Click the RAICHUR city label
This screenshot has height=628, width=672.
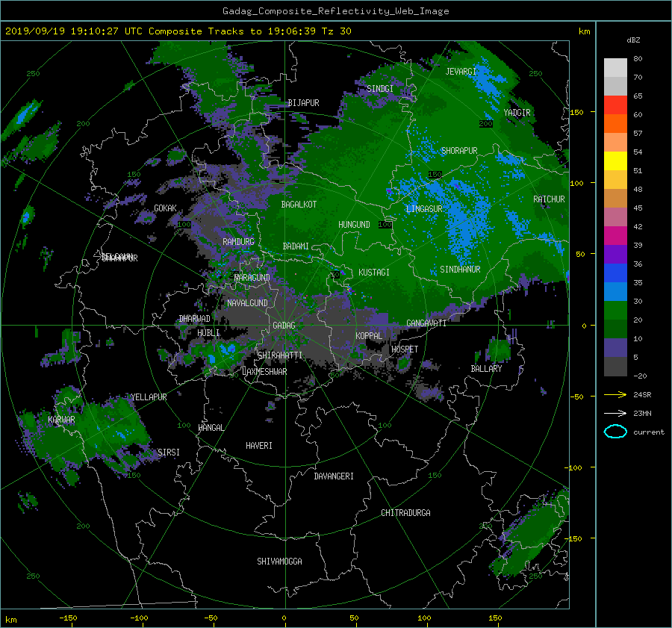click(x=549, y=199)
